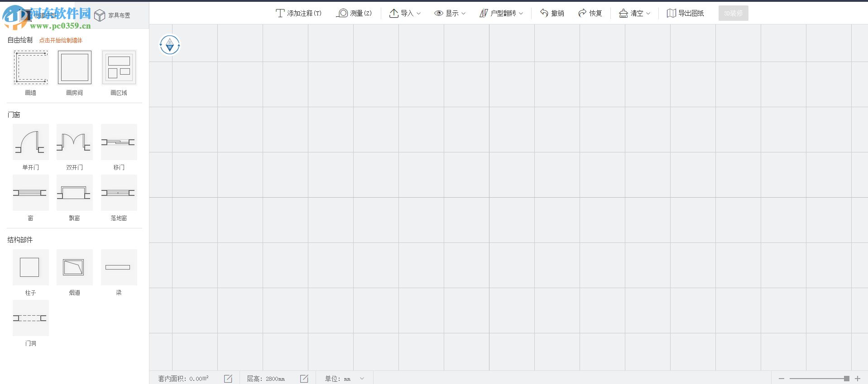
Task: Activate the 测量 measure tool
Action: tap(354, 13)
